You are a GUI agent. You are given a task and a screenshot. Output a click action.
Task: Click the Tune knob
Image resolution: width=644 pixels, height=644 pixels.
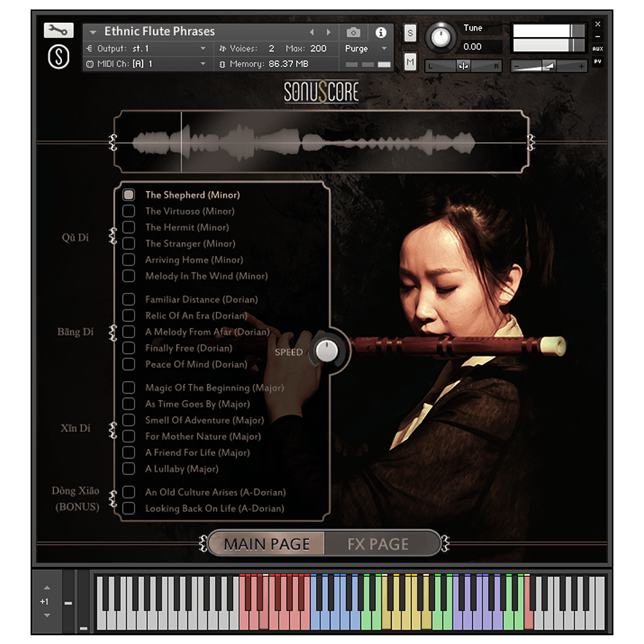click(440, 38)
